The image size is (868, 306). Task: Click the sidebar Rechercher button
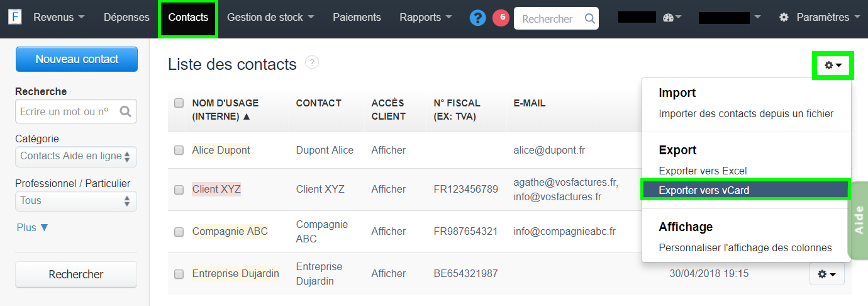click(x=76, y=275)
